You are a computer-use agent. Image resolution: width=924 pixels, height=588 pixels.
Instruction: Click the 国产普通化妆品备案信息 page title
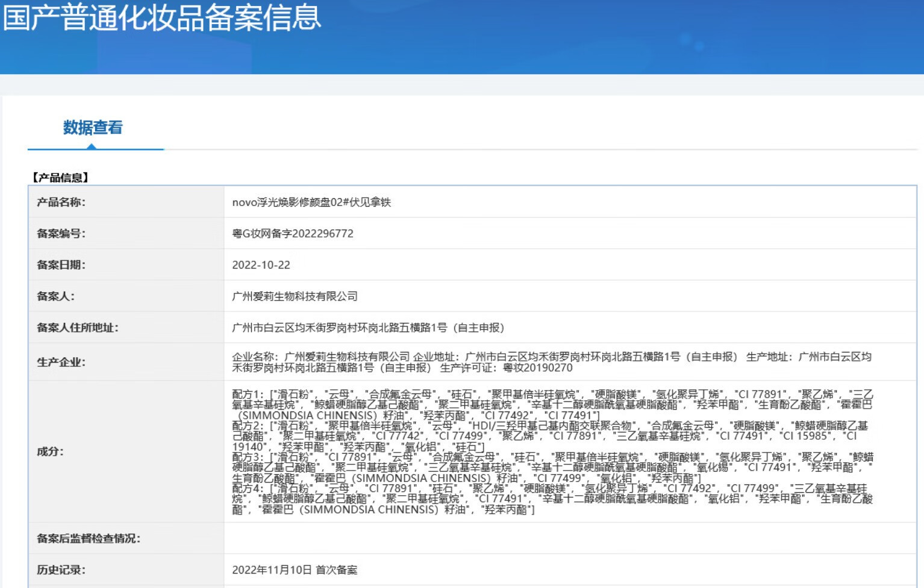(162, 17)
